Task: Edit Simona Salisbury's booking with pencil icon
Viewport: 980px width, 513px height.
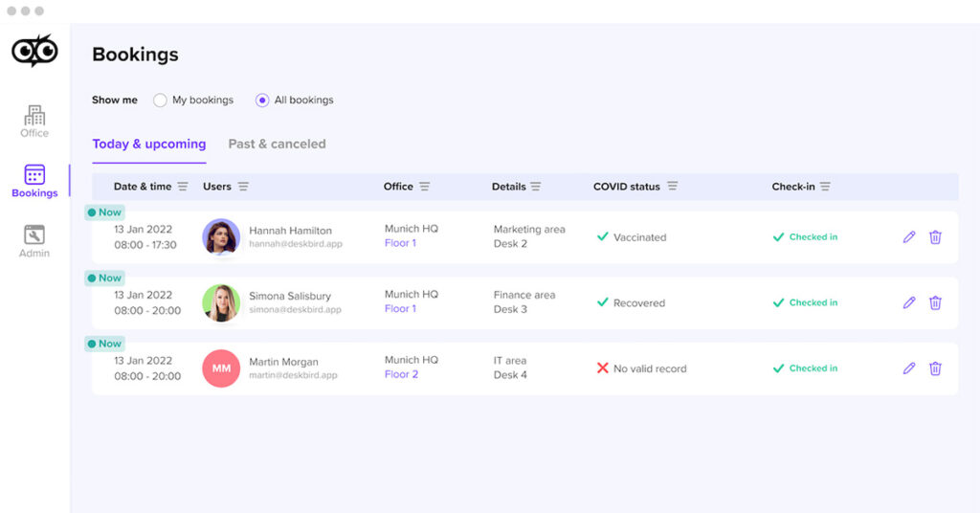Action: tap(909, 302)
